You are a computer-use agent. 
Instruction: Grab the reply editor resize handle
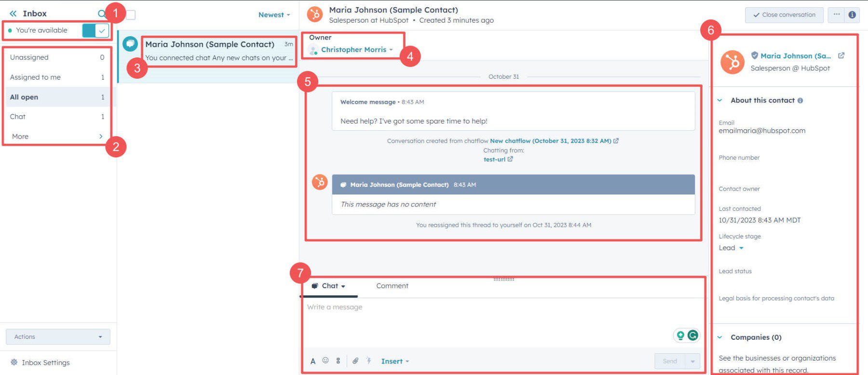click(x=504, y=279)
